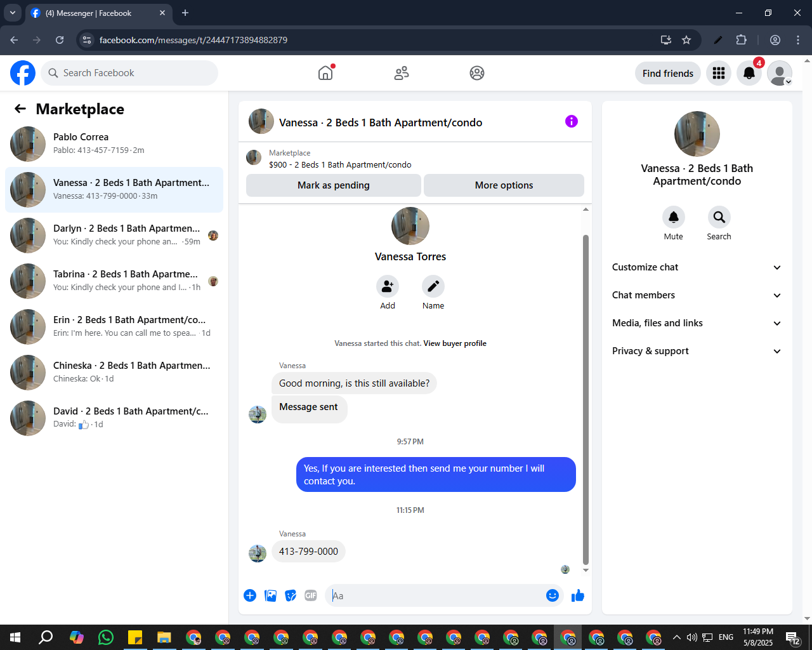Screen dimensions: 812x650
Task: Search in conversation magnifier icon
Action: [719, 217]
